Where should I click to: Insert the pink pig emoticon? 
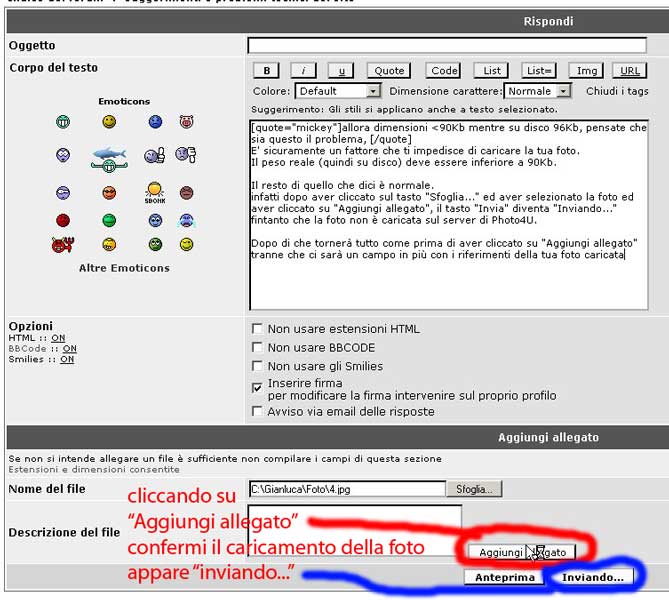185,122
